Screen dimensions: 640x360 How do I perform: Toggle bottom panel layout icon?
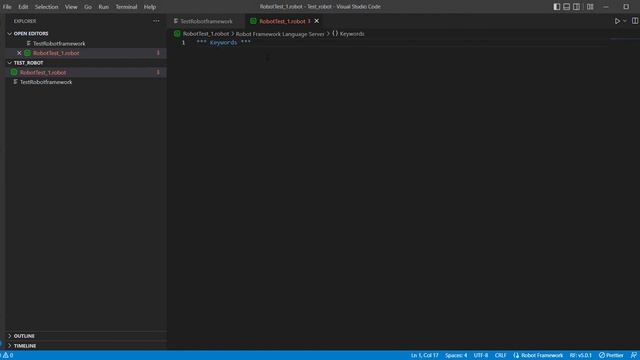[567, 7]
